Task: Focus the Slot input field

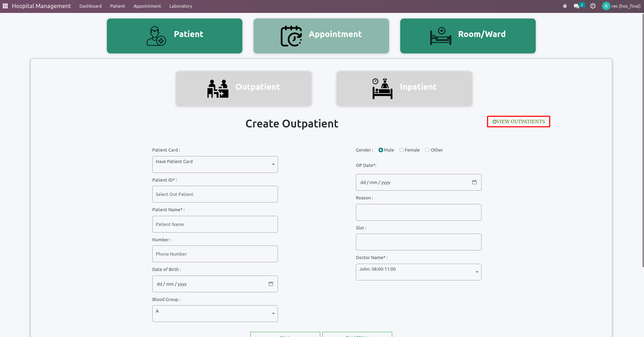Action: coord(419,242)
